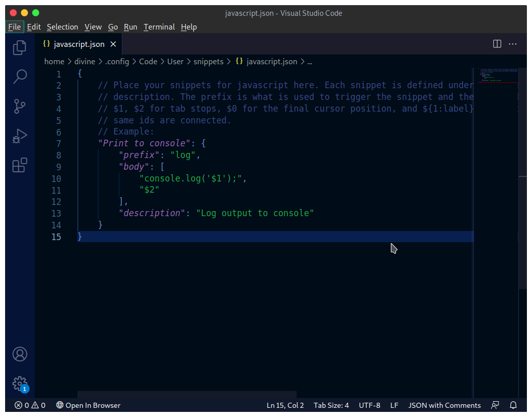
Task: Open the Explorer view in activity bar
Action: point(20,47)
